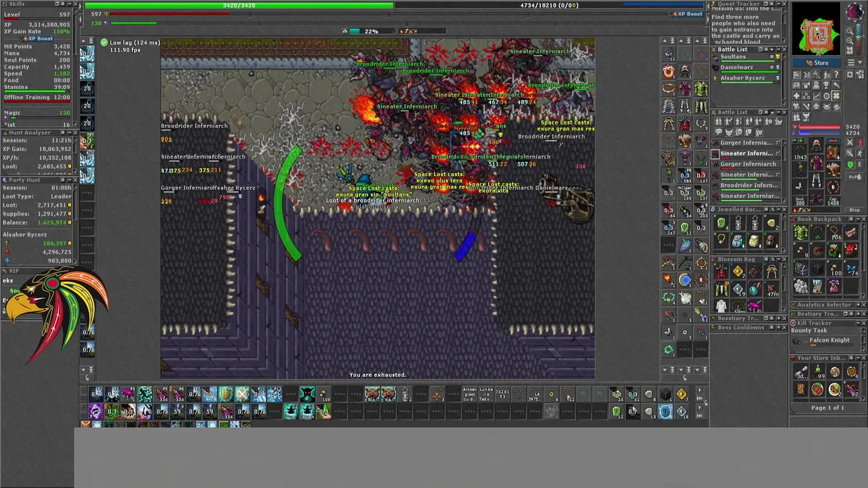This screenshot has height=488, width=868.
Task: Click the Stop button below equipment
Action: (854, 209)
